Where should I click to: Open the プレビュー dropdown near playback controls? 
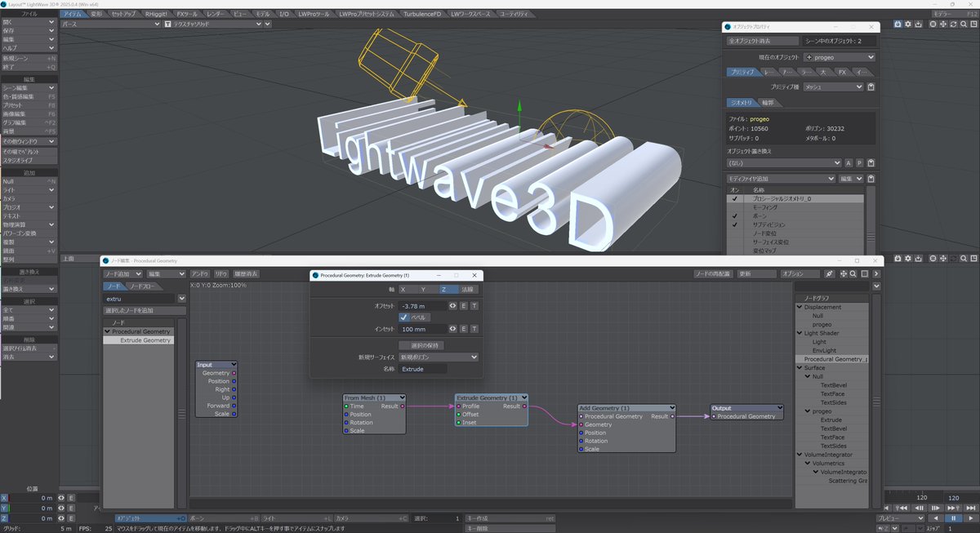pos(901,518)
